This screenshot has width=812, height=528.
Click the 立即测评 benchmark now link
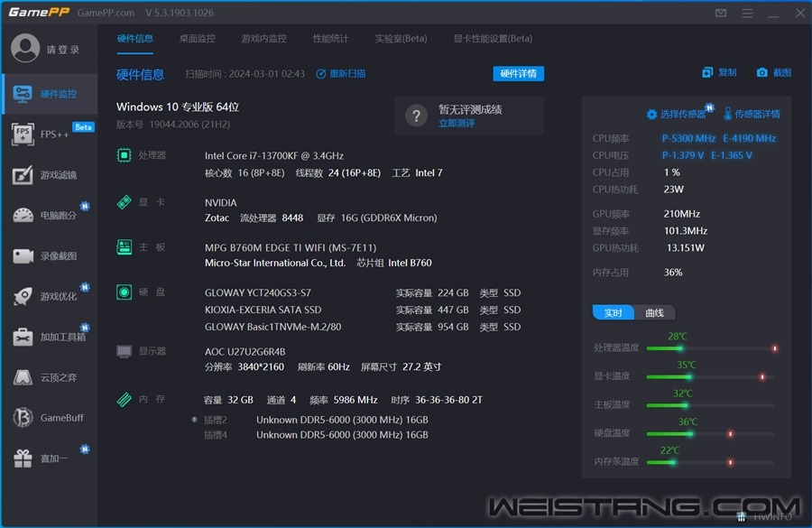pyautogui.click(x=457, y=124)
